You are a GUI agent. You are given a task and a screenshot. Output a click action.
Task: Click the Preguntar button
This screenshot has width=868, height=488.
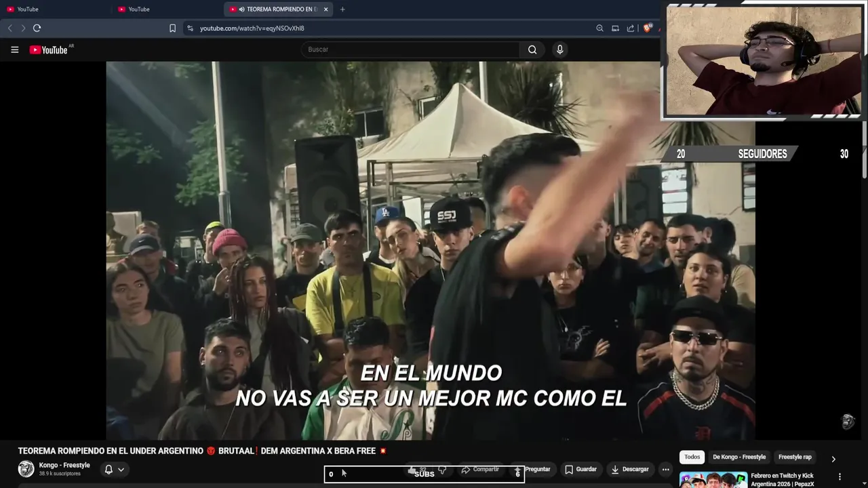532,469
